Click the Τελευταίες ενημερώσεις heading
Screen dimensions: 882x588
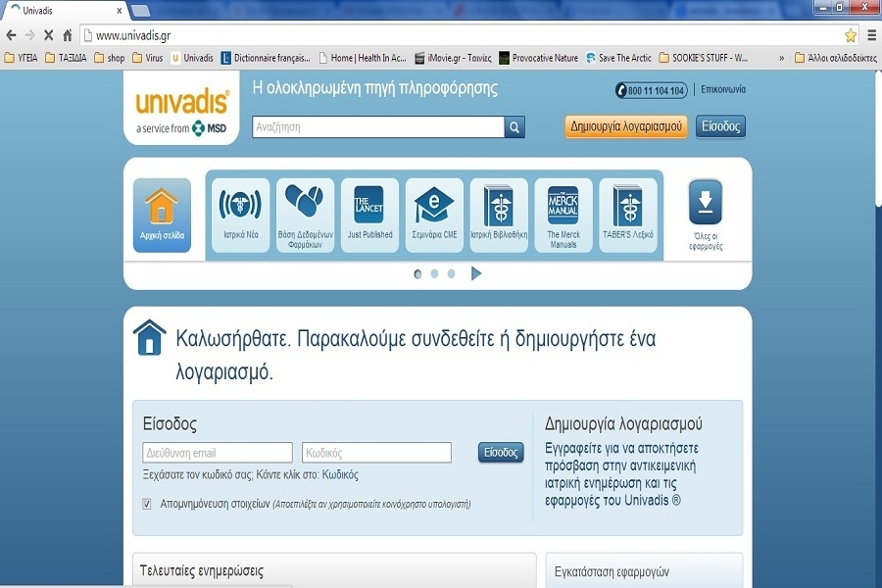[x=201, y=570]
